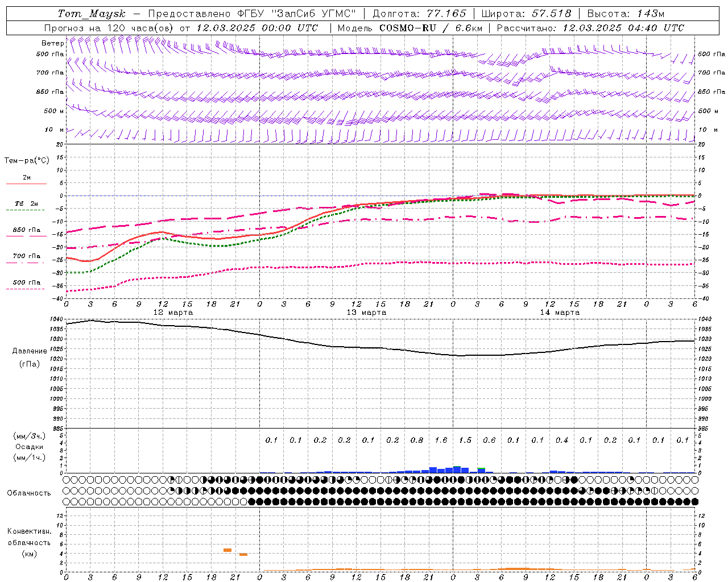Click the Широта: 57.518 header field
Screen dimensions: 728x582
click(526, 14)
